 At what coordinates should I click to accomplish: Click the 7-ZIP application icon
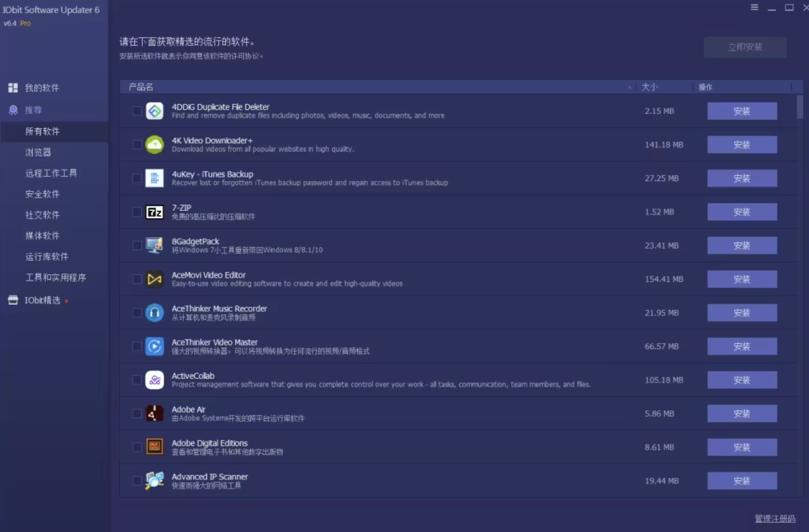pos(155,212)
